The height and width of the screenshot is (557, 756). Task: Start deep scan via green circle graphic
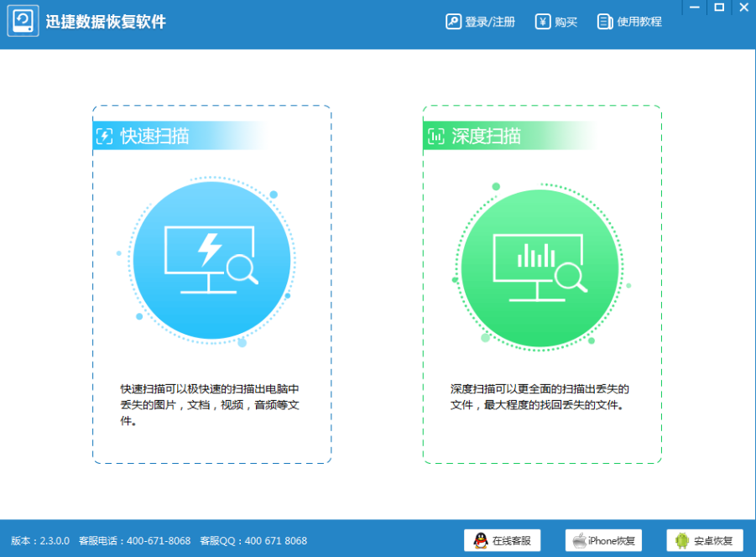(x=540, y=268)
